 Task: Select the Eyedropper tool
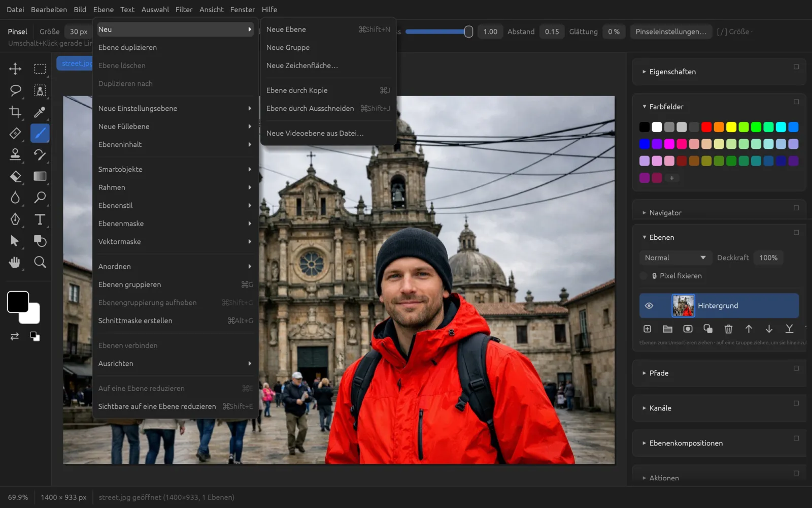click(x=40, y=112)
